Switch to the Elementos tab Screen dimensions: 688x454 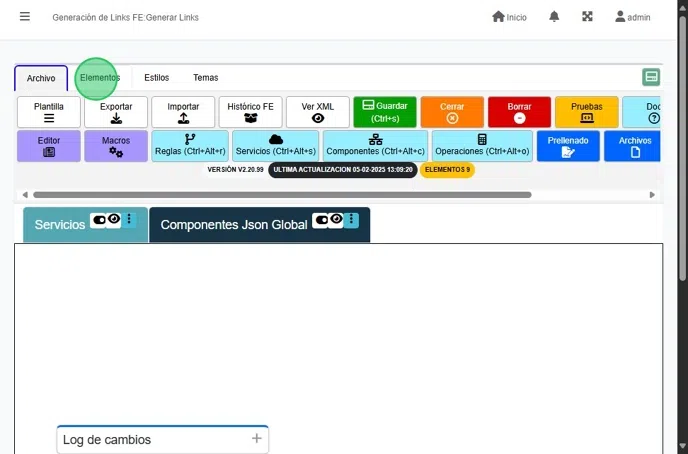(100, 78)
